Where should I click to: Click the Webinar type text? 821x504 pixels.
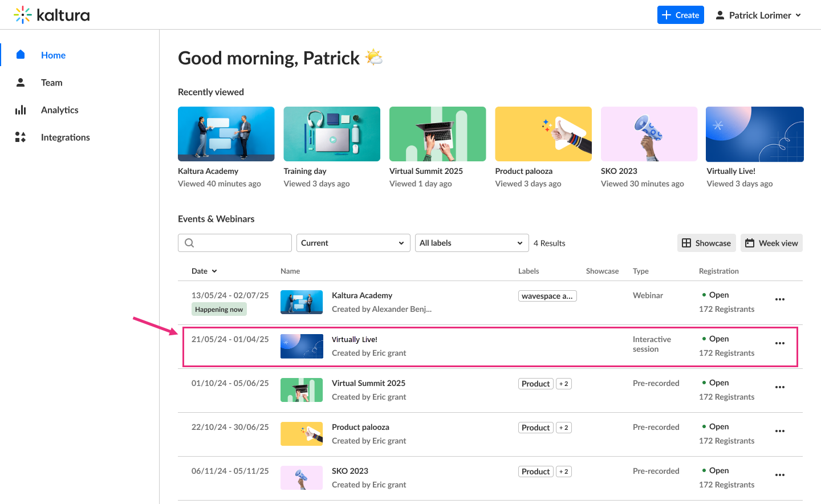(648, 295)
